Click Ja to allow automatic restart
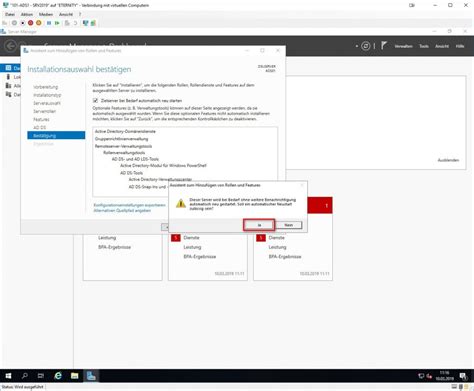 [x=259, y=225]
